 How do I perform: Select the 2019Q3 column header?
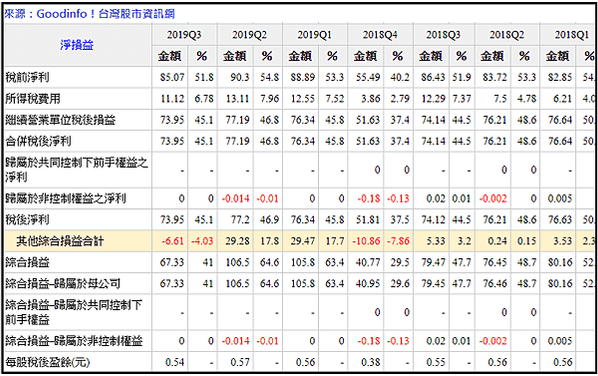click(x=184, y=35)
